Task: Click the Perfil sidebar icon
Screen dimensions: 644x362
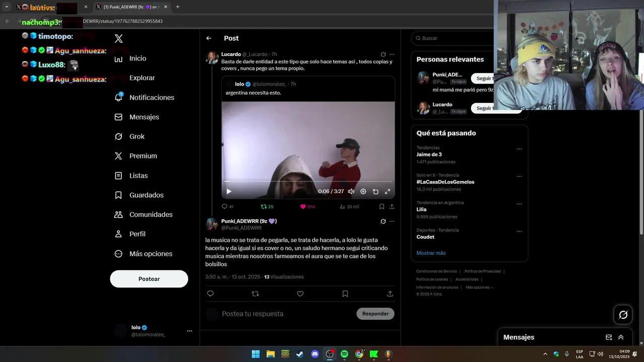Action: click(119, 234)
